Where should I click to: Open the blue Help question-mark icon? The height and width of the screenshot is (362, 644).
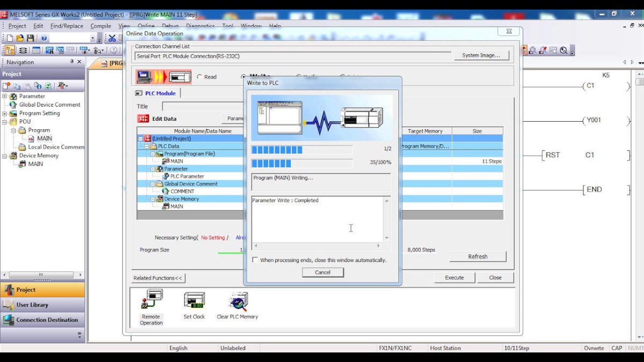[44, 38]
